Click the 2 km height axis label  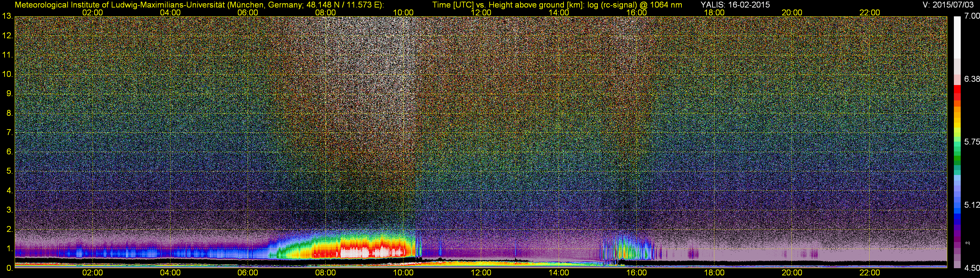pyautogui.click(x=9, y=229)
